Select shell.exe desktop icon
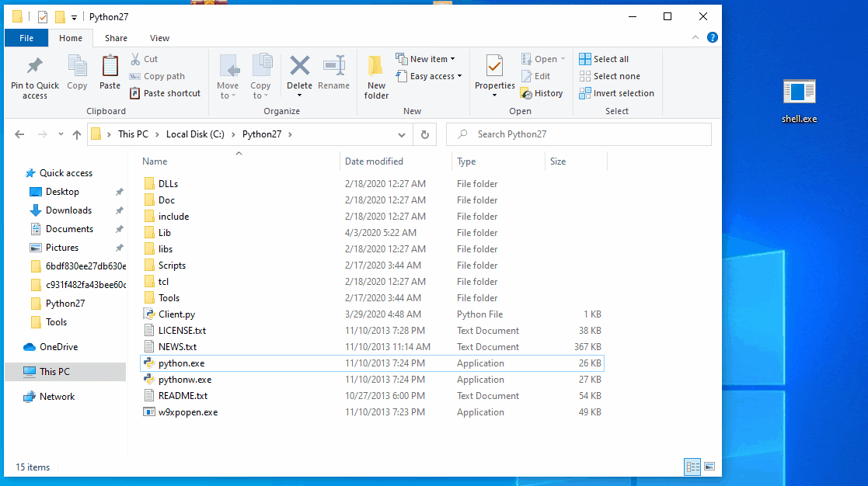868x486 pixels. coord(799,101)
